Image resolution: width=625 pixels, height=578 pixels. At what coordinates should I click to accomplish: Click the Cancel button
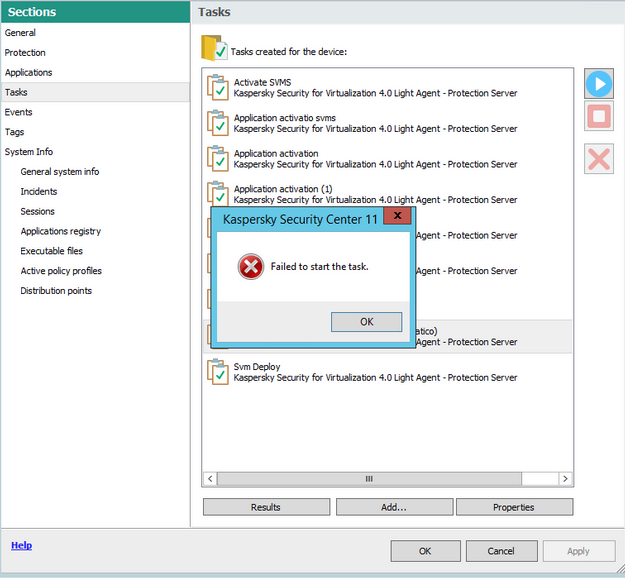[x=501, y=551]
